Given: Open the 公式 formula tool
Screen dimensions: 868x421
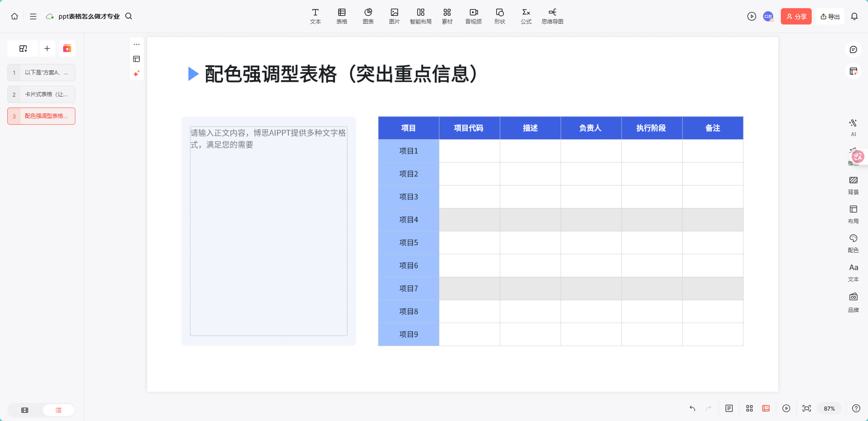Looking at the screenshot, I should 525,16.
